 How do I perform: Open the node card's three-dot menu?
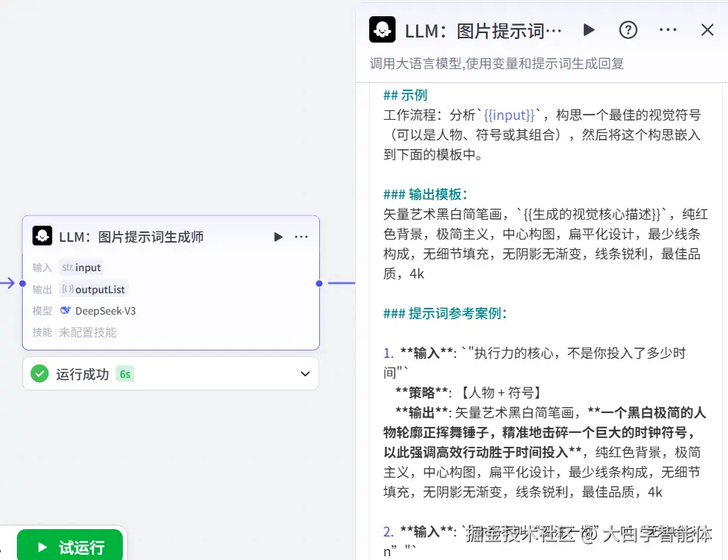click(x=301, y=237)
